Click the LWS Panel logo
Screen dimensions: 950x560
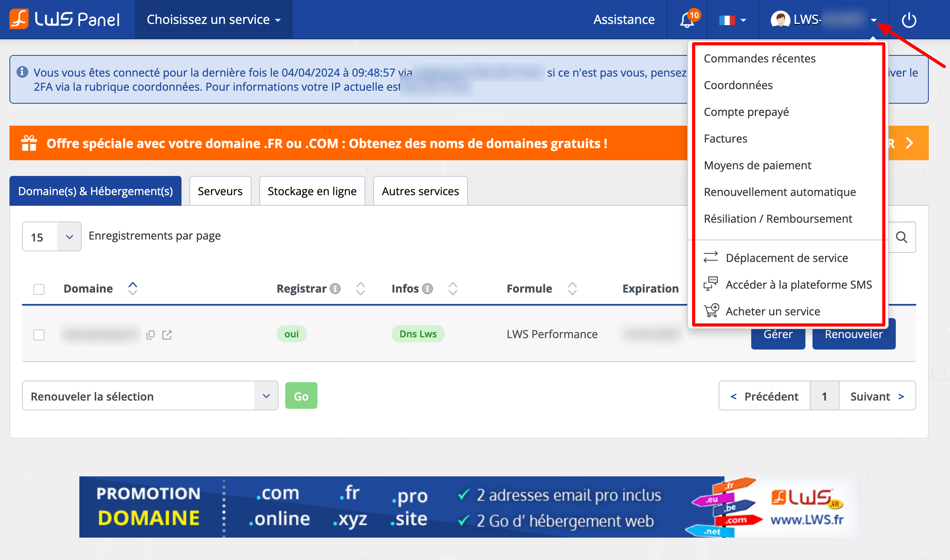(64, 19)
